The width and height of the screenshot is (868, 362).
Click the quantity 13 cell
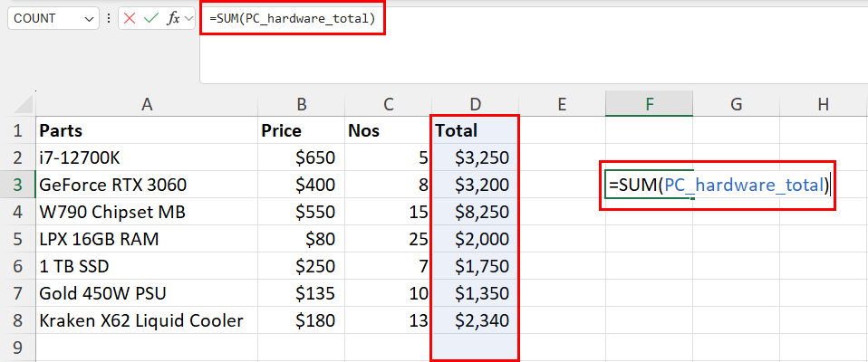(x=388, y=320)
